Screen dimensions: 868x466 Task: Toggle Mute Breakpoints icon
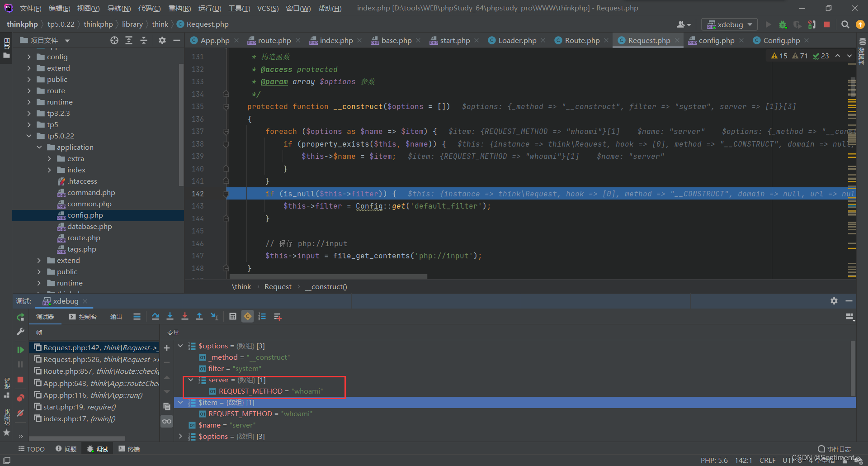(20, 413)
